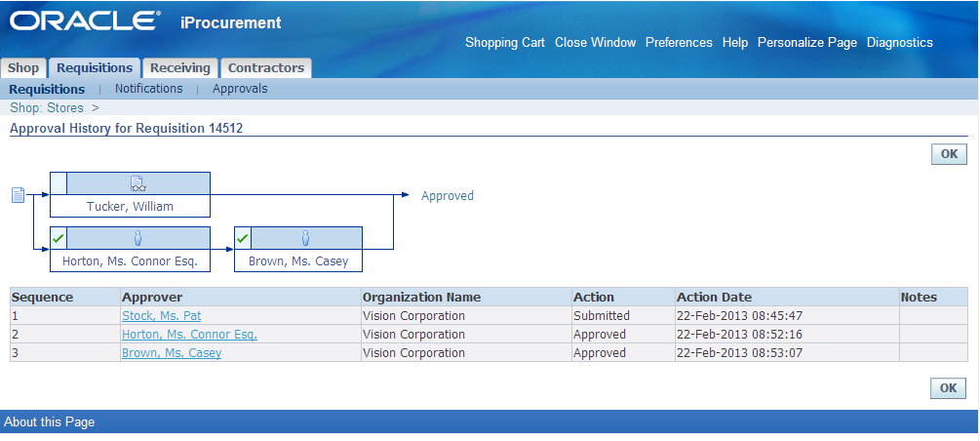
Task: Click the top OK button
Action: 949,154
